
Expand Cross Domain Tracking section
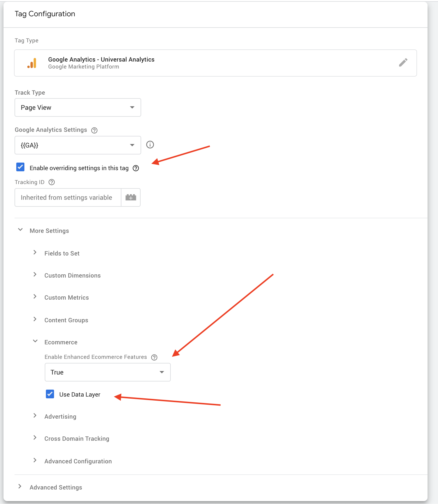click(71, 439)
